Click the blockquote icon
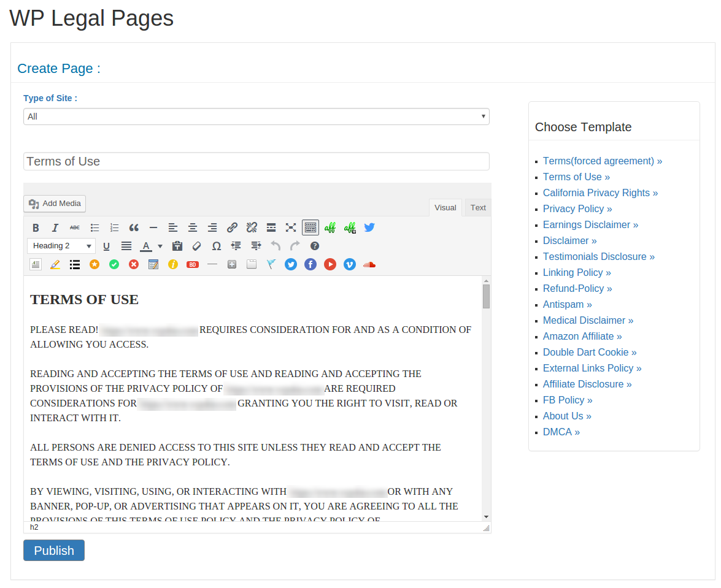The image size is (721, 588). click(134, 227)
